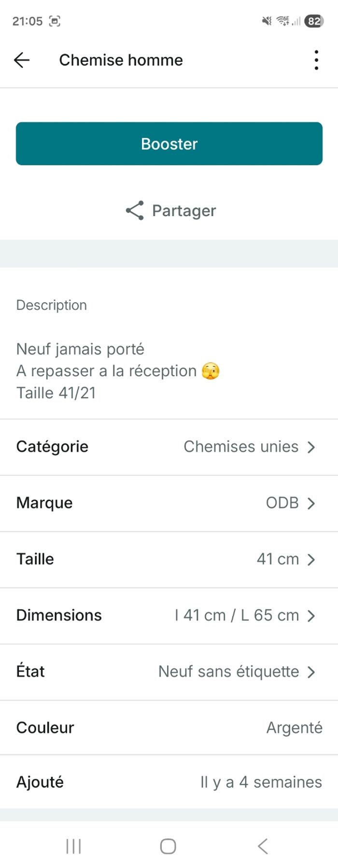Open Chemises unies category value
This screenshot has height=868, width=338.
(x=241, y=447)
